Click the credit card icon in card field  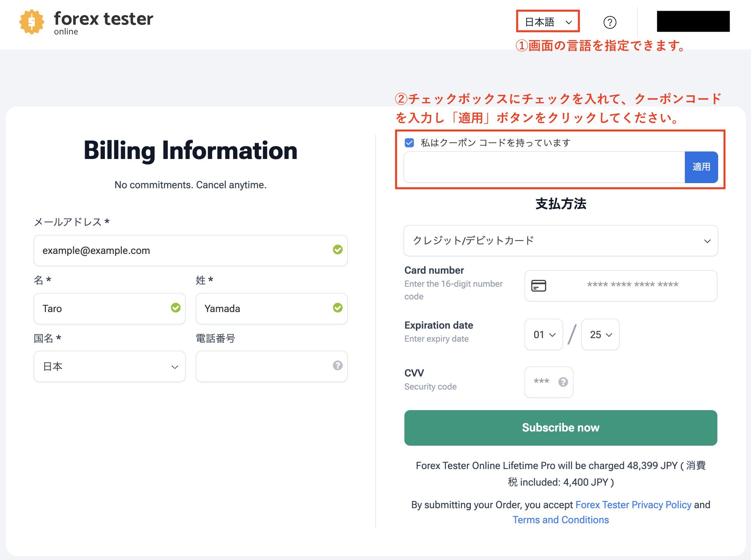(539, 286)
